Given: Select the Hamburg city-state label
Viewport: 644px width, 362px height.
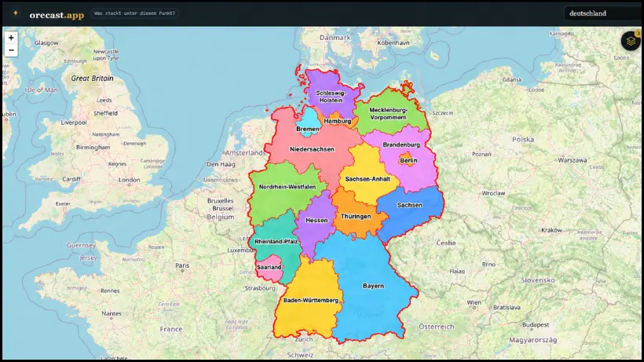Looking at the screenshot, I should click(338, 122).
